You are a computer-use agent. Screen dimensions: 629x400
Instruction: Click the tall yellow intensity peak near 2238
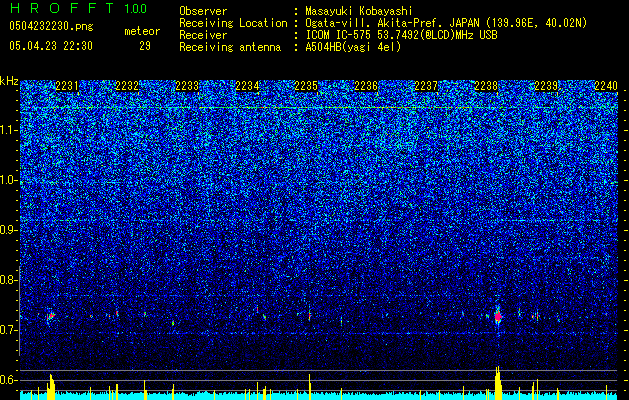pyautogui.click(x=498, y=383)
